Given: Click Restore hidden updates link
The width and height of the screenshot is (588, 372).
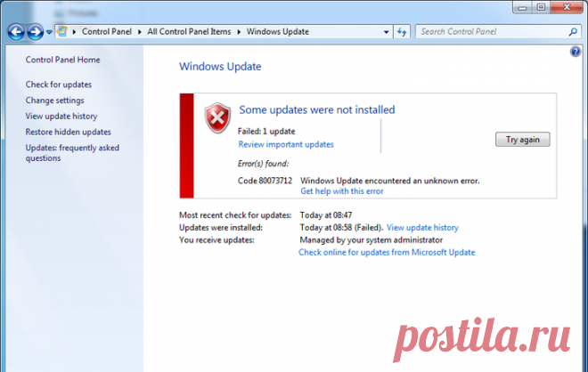Looking at the screenshot, I should (69, 132).
